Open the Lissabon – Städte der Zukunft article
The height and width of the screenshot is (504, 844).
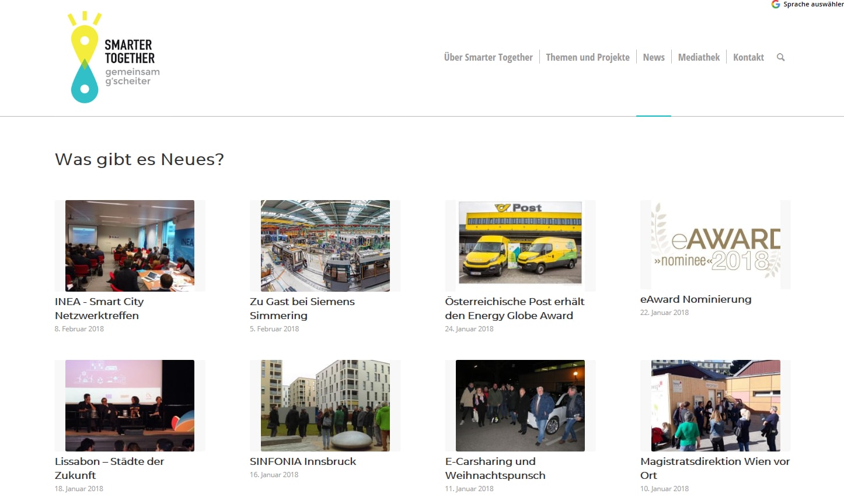[110, 468]
